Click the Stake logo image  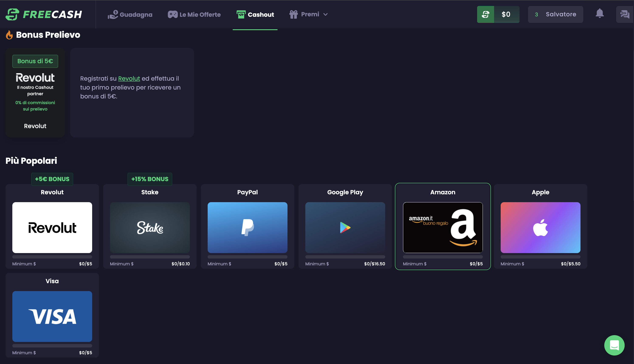point(150,227)
